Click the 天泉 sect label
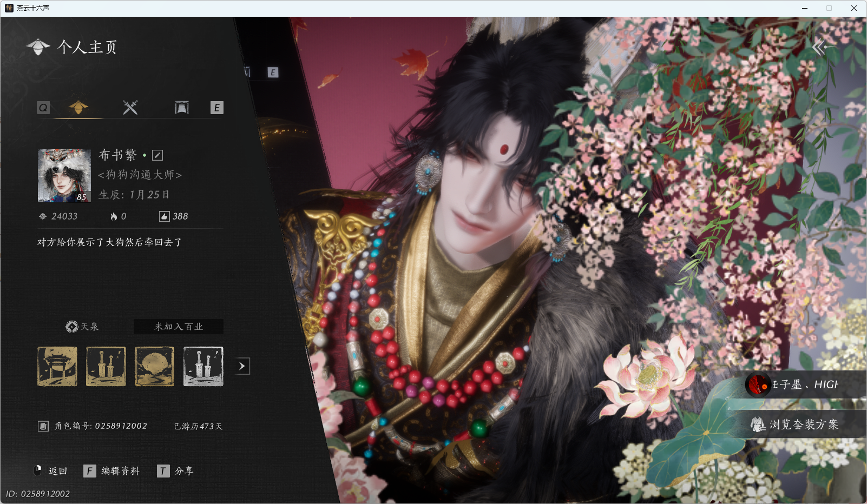The image size is (867, 504). [x=90, y=327]
